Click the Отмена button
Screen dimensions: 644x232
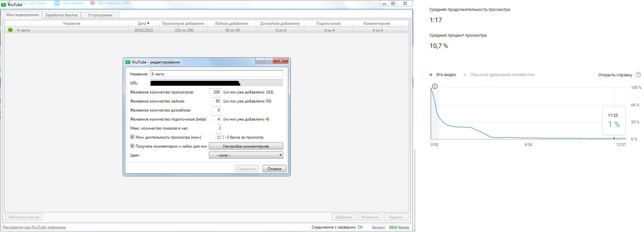pyautogui.click(x=274, y=169)
